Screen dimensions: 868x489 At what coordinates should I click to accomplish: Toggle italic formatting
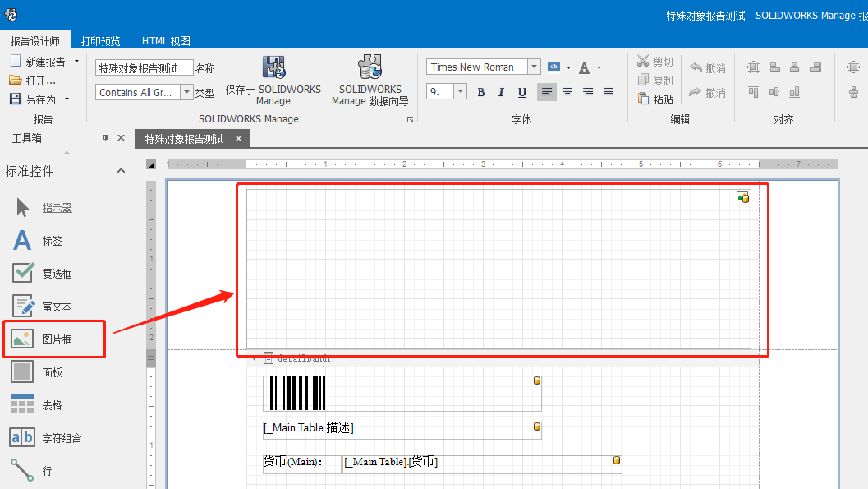click(502, 92)
